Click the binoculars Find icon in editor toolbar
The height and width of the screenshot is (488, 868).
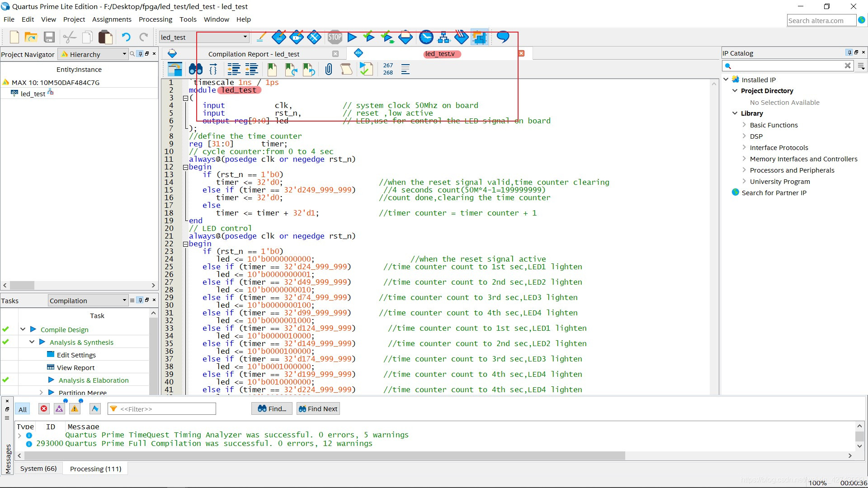pos(195,69)
